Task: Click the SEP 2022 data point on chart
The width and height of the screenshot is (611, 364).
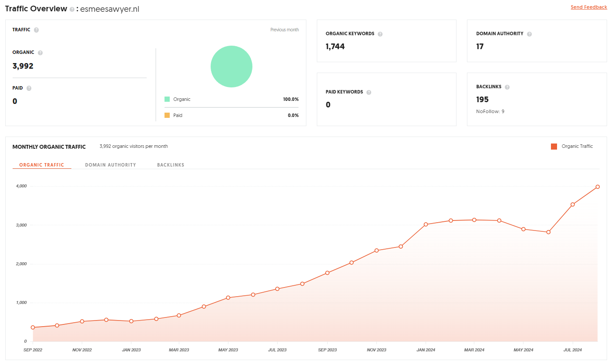Action: tap(33, 327)
